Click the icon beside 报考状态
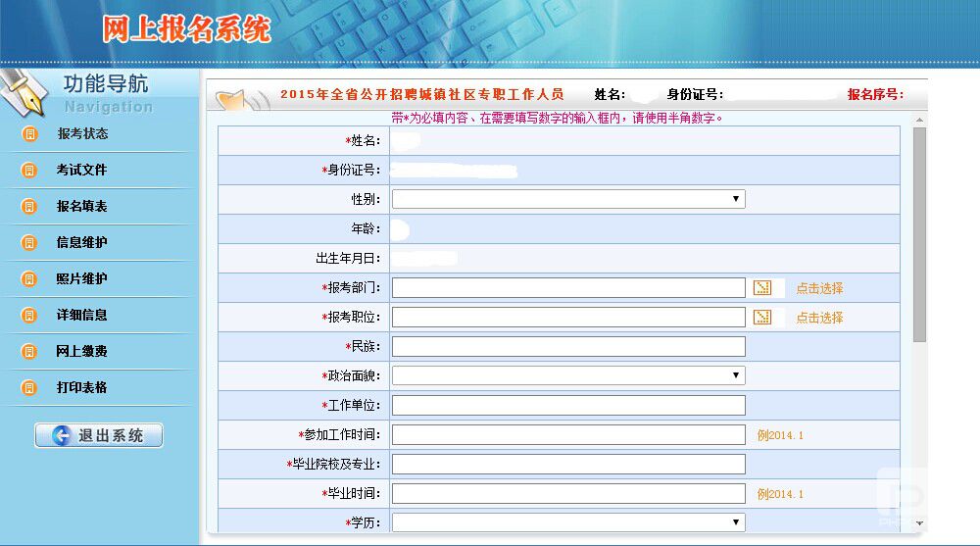The image size is (980, 546). (29, 134)
